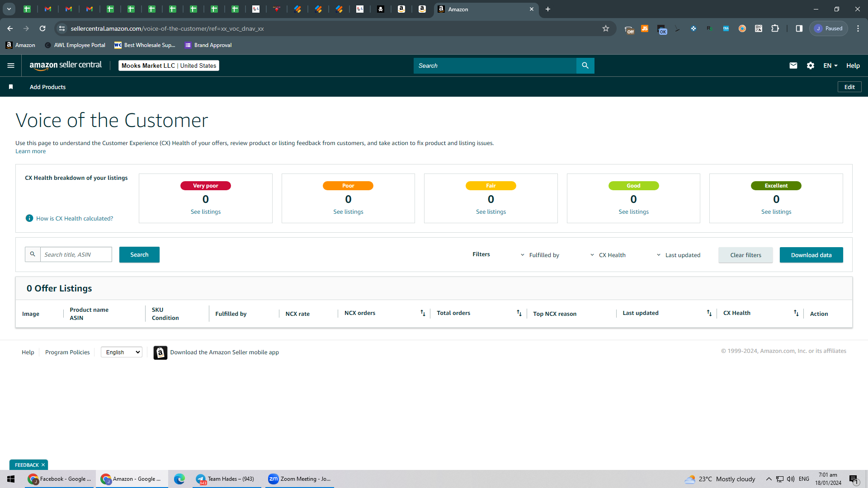Click the browser address bar URL
This screenshot has width=868, height=488.
point(167,28)
